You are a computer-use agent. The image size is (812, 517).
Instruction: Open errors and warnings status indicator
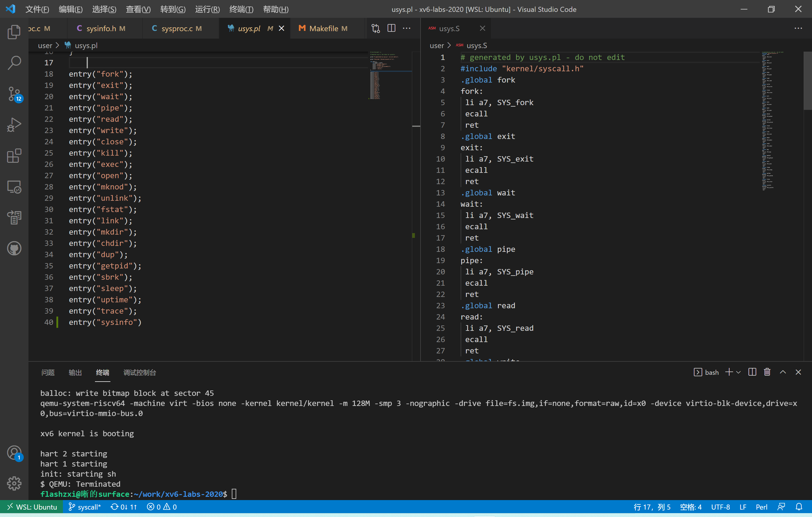coord(162,507)
